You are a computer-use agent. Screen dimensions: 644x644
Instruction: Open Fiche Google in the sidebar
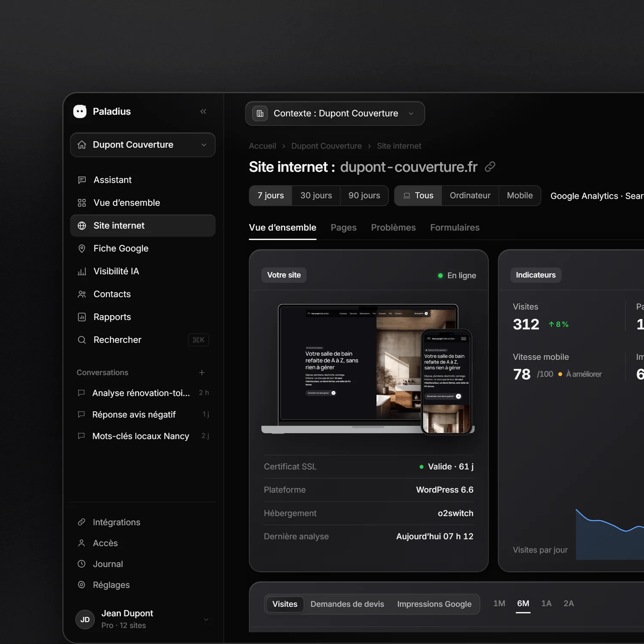pyautogui.click(x=143, y=249)
